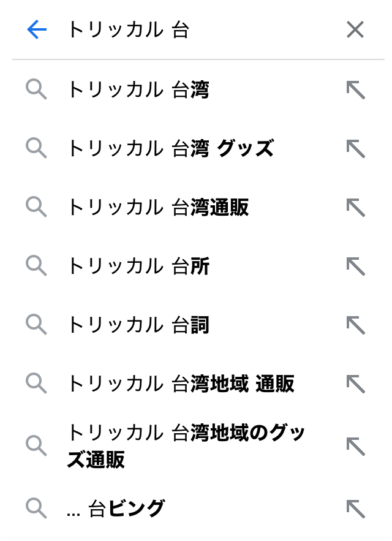Screen dimensions: 392x541
Task: Tap the blue back arrow
Action: 37,29
